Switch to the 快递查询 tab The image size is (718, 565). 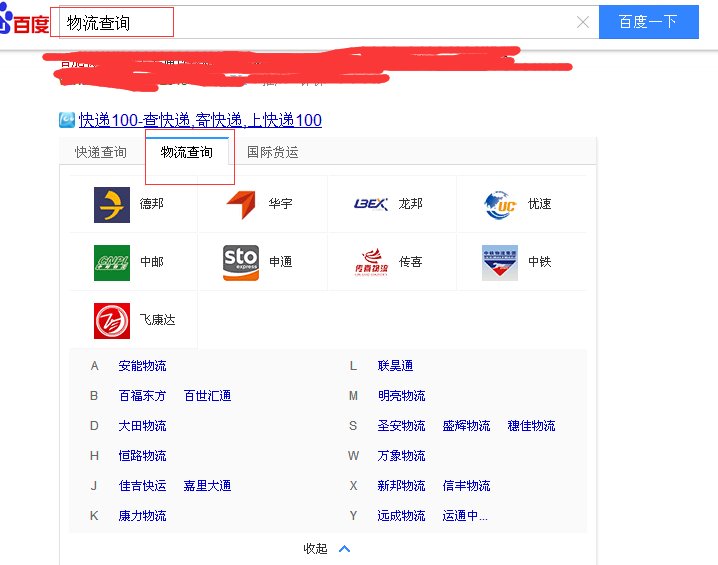[x=101, y=152]
